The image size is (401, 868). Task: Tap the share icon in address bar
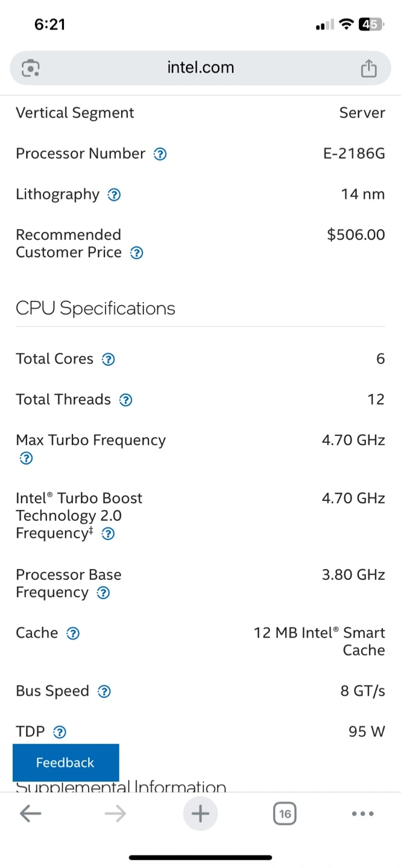[x=368, y=68]
